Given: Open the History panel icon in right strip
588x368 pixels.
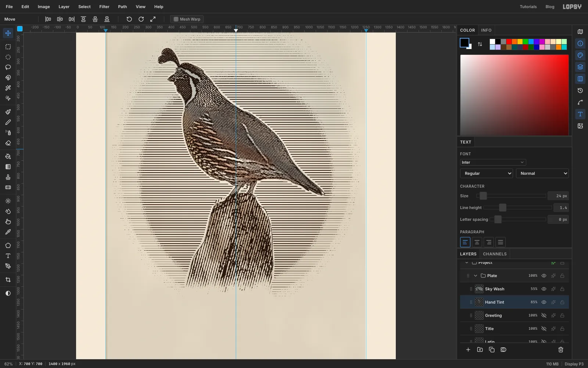Looking at the screenshot, I should pos(580,91).
